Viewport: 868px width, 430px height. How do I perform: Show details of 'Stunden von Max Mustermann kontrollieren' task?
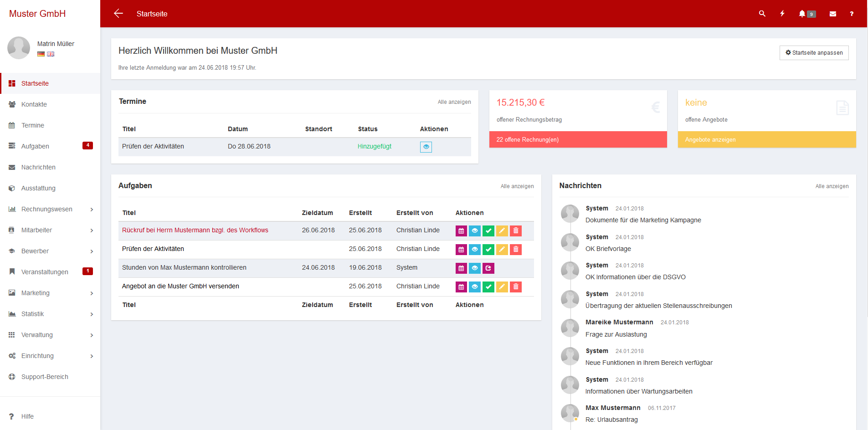pyautogui.click(x=475, y=268)
